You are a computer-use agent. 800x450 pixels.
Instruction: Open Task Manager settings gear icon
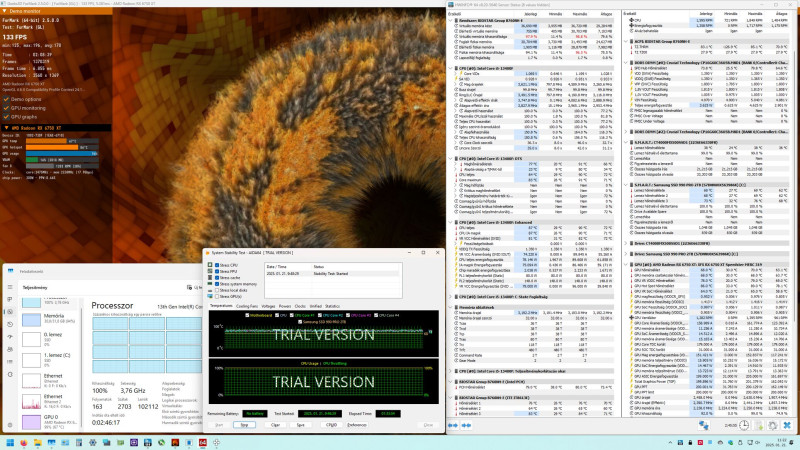(x=10, y=424)
